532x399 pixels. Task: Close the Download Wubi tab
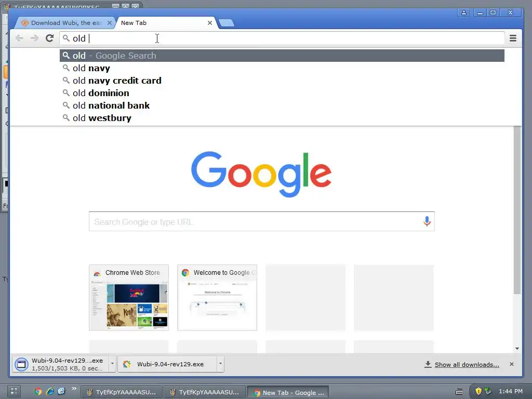(x=109, y=23)
